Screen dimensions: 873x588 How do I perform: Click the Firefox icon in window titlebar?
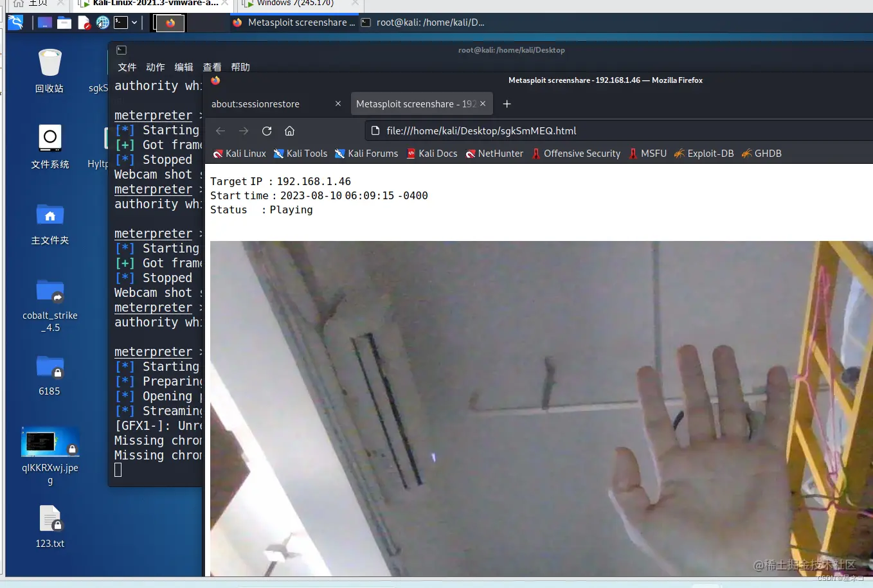click(x=215, y=80)
